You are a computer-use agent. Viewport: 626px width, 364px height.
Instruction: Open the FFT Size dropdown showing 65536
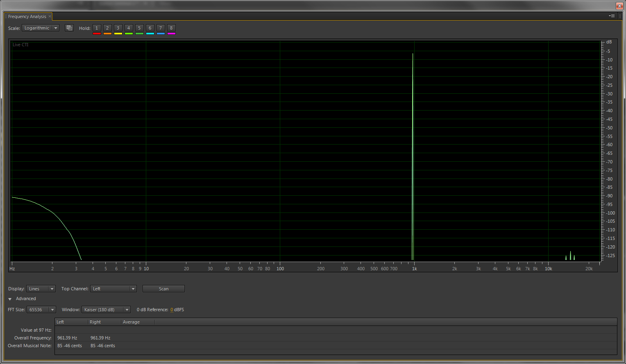[x=41, y=310]
